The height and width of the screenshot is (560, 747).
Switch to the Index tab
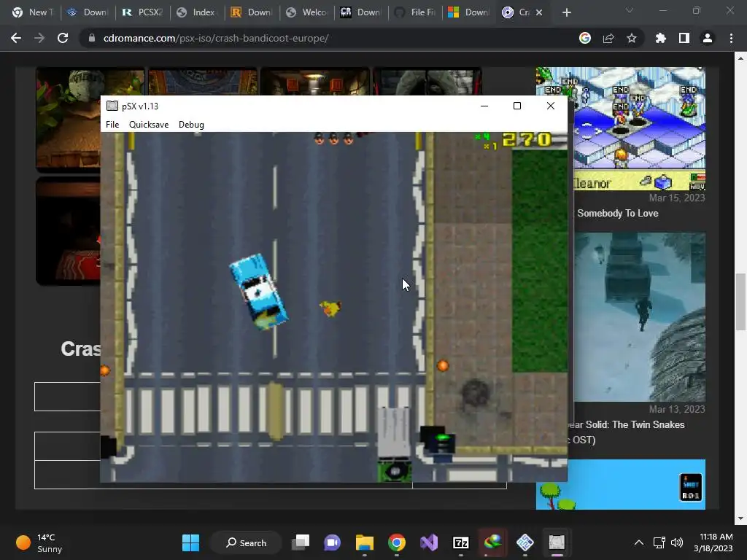(x=197, y=12)
